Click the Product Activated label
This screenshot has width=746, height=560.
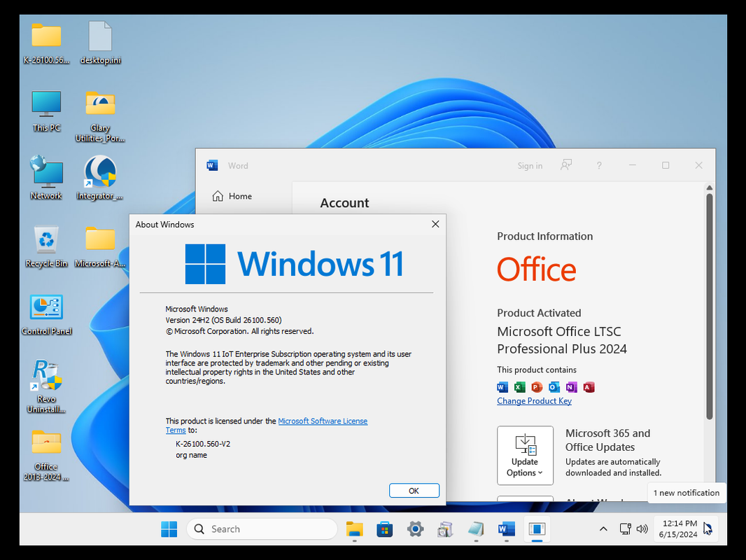[x=539, y=313]
